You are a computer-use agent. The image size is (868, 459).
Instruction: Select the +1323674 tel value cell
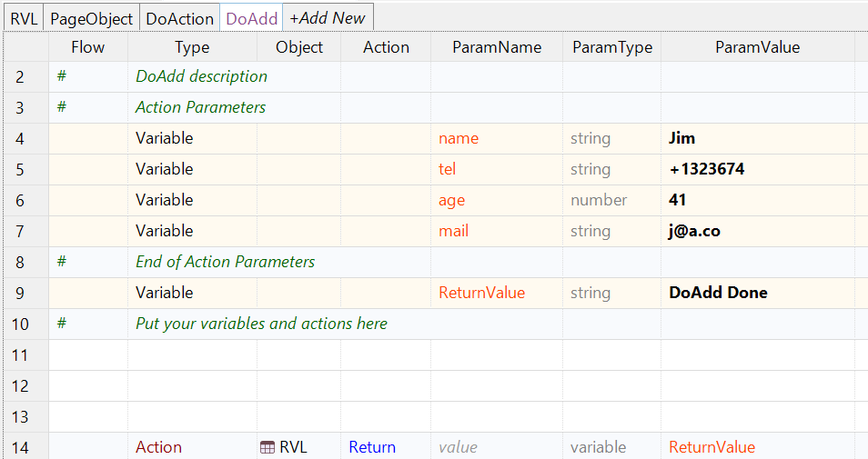pos(757,169)
